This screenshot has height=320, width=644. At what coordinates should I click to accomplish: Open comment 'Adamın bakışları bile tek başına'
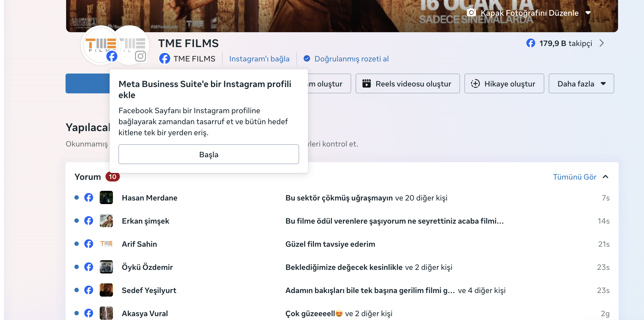(x=370, y=290)
